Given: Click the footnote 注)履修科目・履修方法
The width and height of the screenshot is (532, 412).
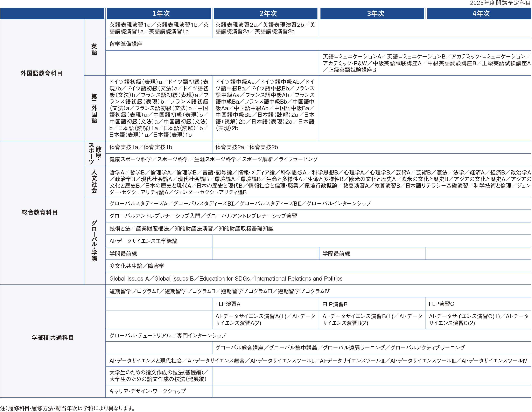Looking at the screenshot, I should (68, 408).
